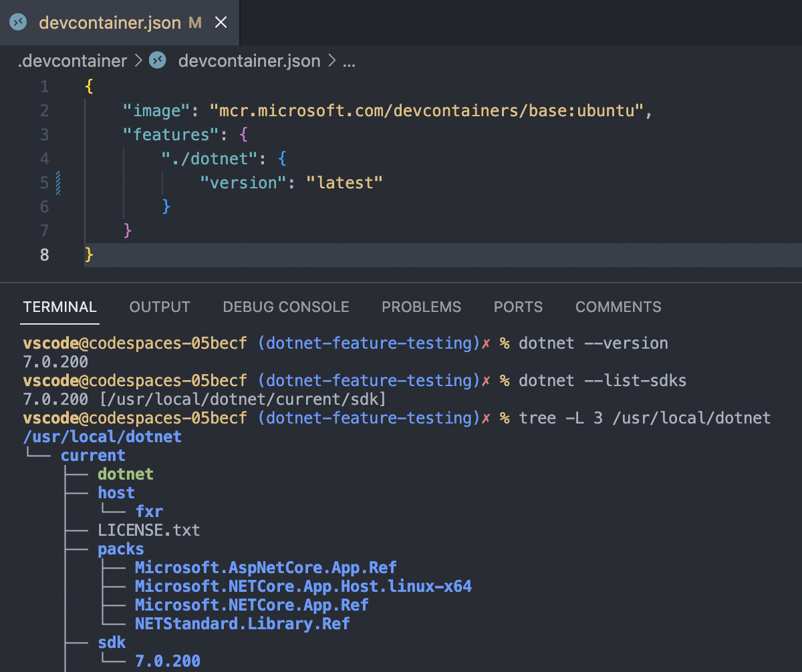
Task: Select the devcontainer.json editor tab
Action: [x=119, y=22]
